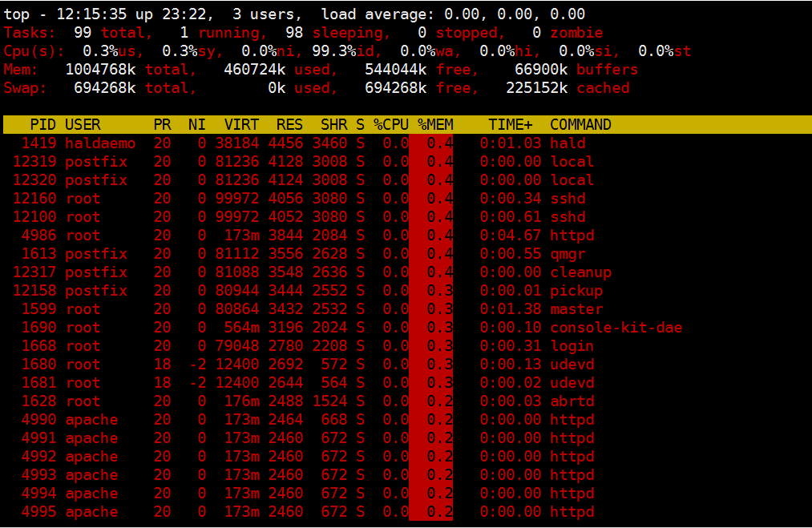Click PID 4992 apache row
The height and width of the screenshot is (528, 812).
click(x=38, y=457)
